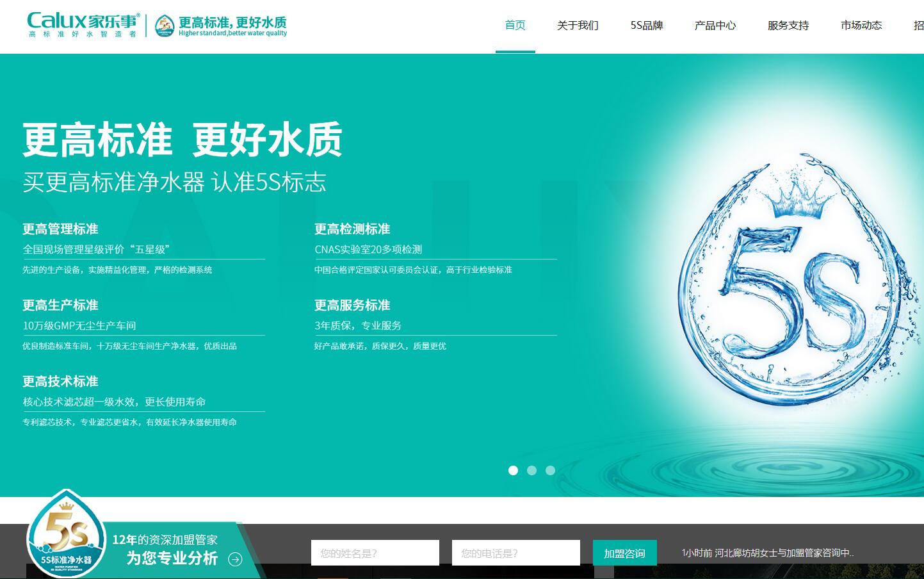Select the second carousel indicator dot
This screenshot has height=579, width=924.
coord(531,471)
